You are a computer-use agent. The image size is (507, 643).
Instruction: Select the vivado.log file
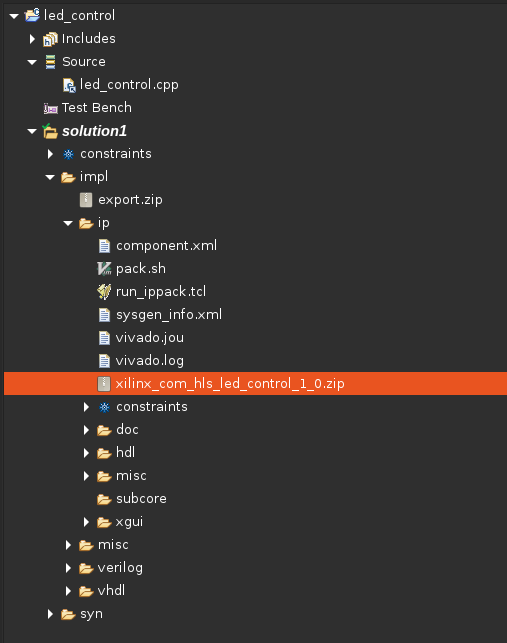(150, 360)
